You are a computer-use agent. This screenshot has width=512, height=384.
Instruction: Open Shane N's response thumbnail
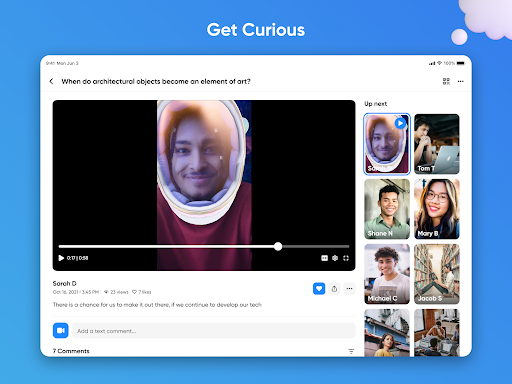(x=387, y=209)
